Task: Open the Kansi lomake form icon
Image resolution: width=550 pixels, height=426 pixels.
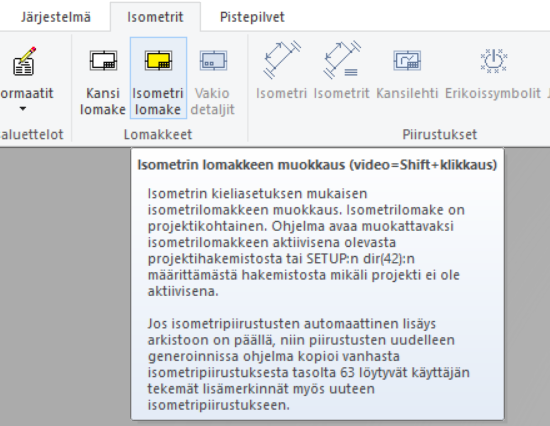Action: click(103, 61)
